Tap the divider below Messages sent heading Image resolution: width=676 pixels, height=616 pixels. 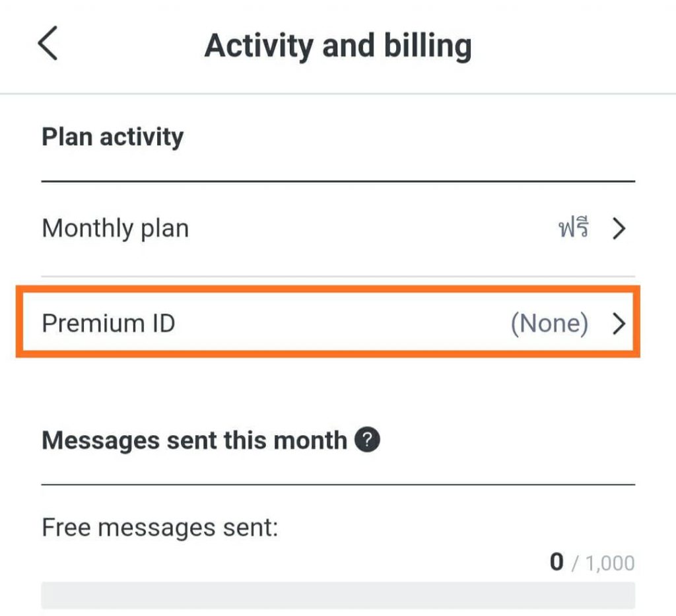pos(338,485)
